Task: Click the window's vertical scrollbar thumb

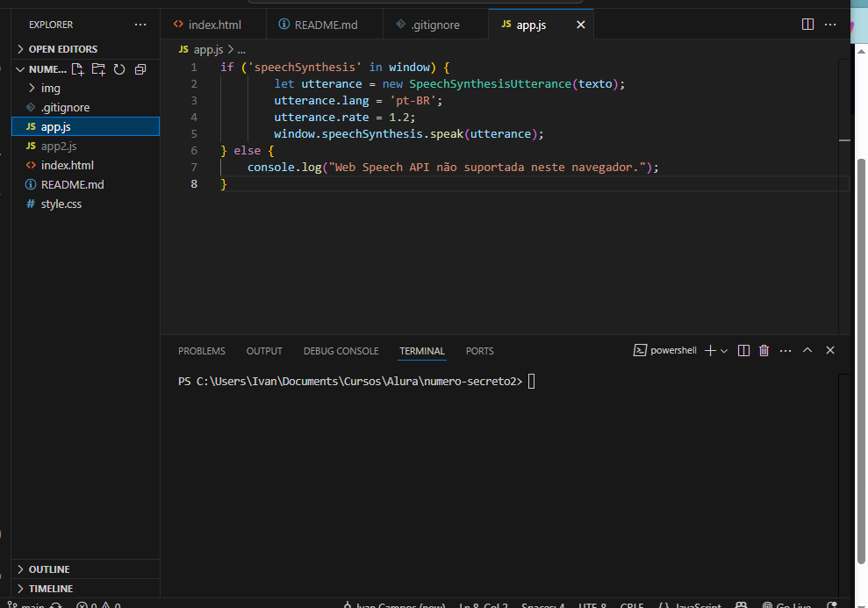Action: pos(861,361)
